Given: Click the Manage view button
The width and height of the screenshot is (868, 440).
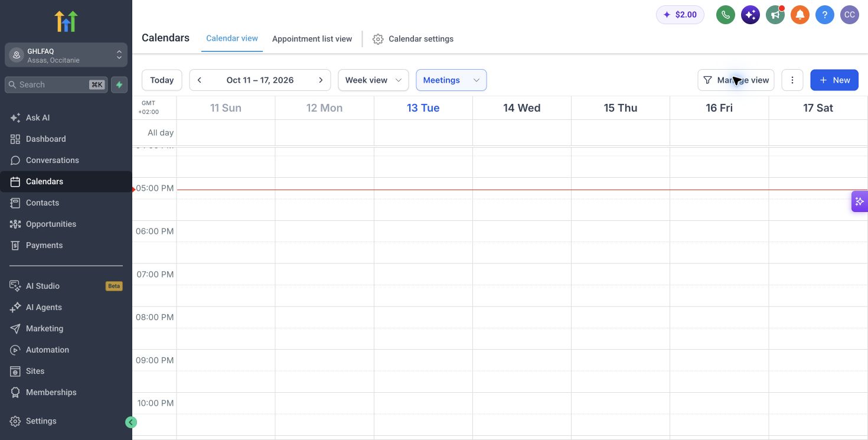Looking at the screenshot, I should click(736, 80).
